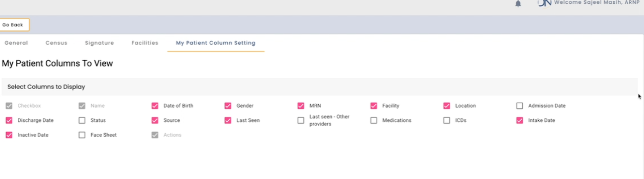Enable the Admission Date checkbox
The height and width of the screenshot is (179, 644).
[x=520, y=106]
